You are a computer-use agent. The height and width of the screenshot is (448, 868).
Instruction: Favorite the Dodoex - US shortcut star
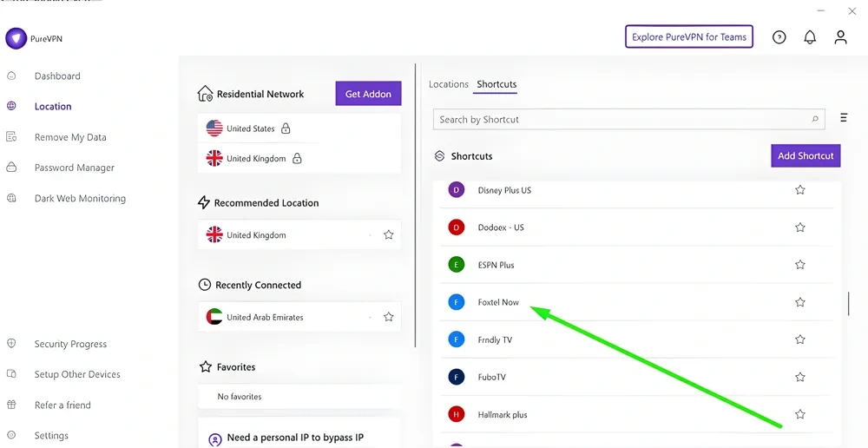[800, 227]
